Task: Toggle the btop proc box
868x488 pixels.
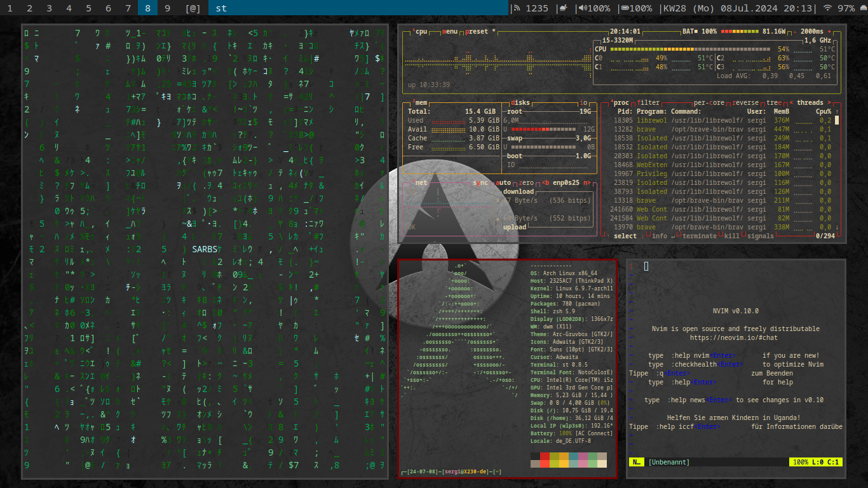Action: coord(620,102)
